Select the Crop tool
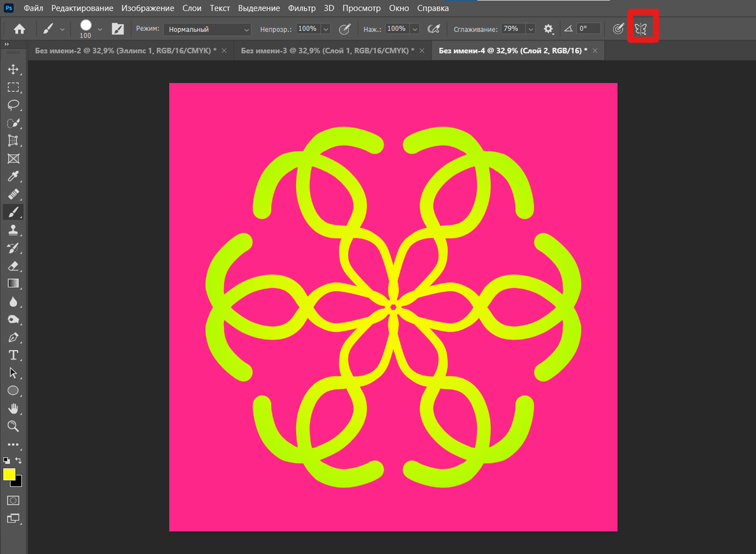756x554 pixels. (x=13, y=140)
